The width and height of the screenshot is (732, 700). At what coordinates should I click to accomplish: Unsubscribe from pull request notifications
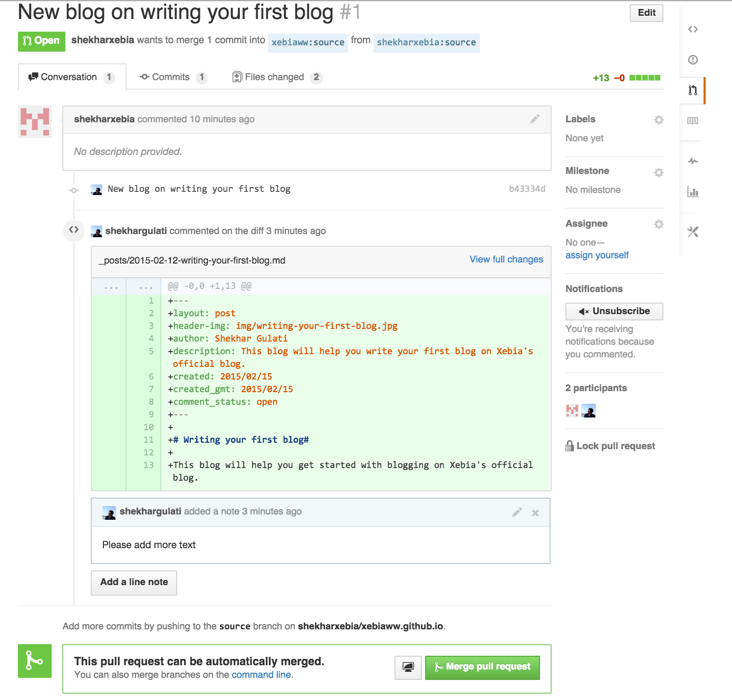tap(614, 312)
